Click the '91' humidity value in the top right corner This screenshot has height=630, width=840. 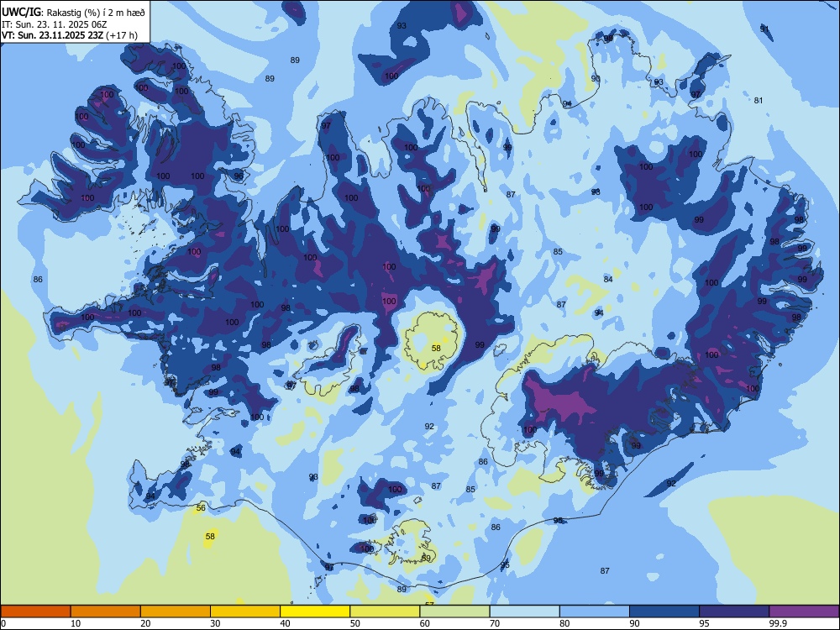click(764, 29)
